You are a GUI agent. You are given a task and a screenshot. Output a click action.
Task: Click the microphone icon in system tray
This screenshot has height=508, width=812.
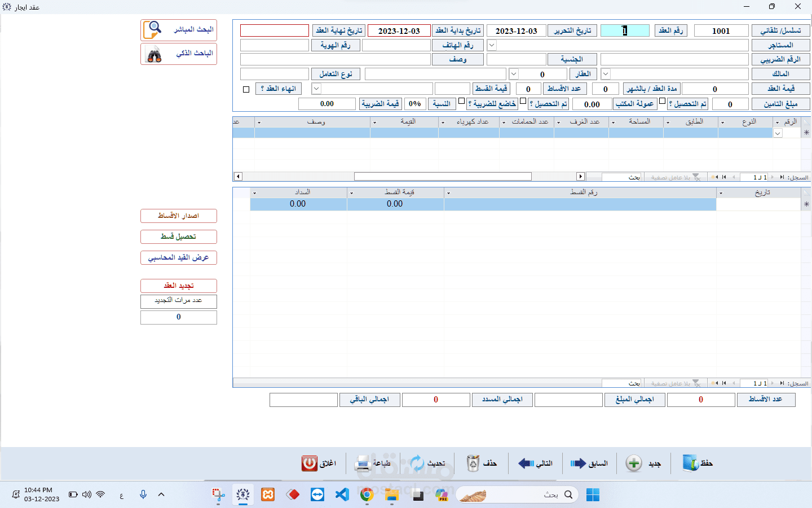pyautogui.click(x=143, y=494)
